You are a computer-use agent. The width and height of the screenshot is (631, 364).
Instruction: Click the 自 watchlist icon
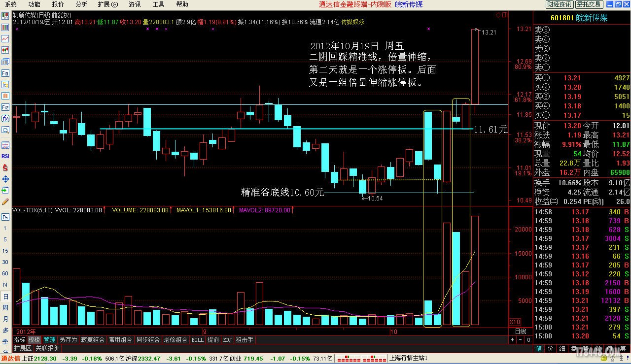5,96
